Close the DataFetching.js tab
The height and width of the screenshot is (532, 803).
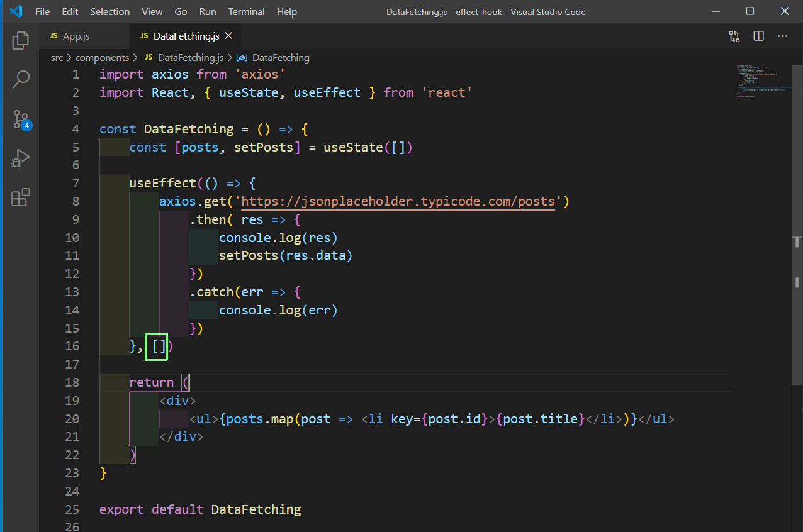tap(228, 36)
